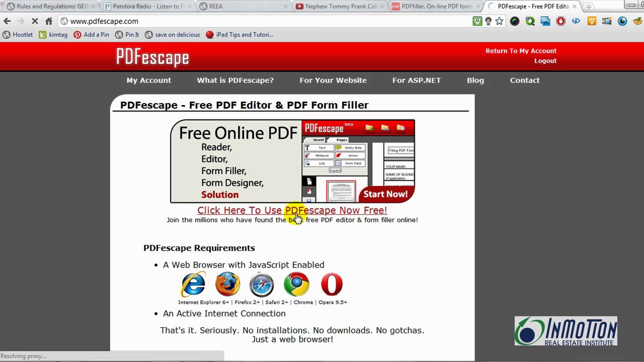
Task: Click the red Start Now! button on banner
Action: pos(386,194)
